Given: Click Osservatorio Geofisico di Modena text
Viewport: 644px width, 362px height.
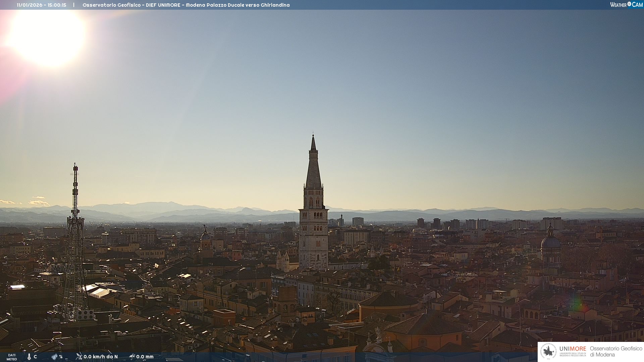Looking at the screenshot, I should click(616, 352).
